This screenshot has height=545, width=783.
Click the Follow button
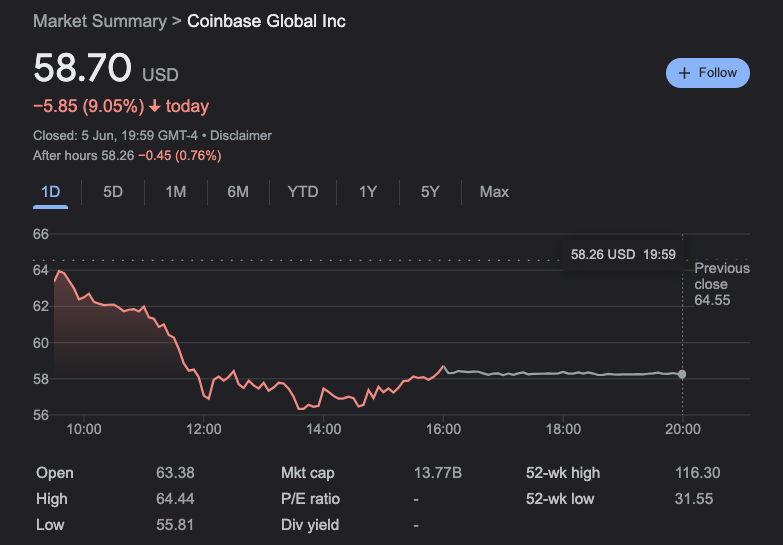708,73
